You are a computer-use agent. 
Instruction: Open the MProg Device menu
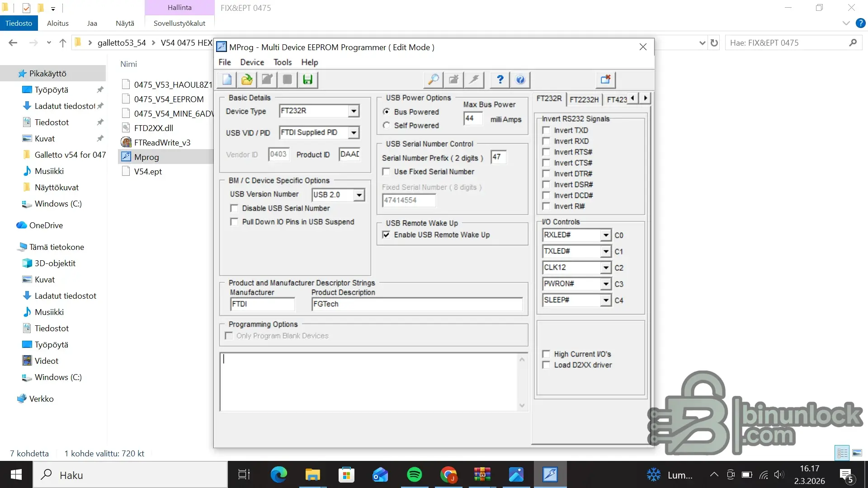pos(252,62)
